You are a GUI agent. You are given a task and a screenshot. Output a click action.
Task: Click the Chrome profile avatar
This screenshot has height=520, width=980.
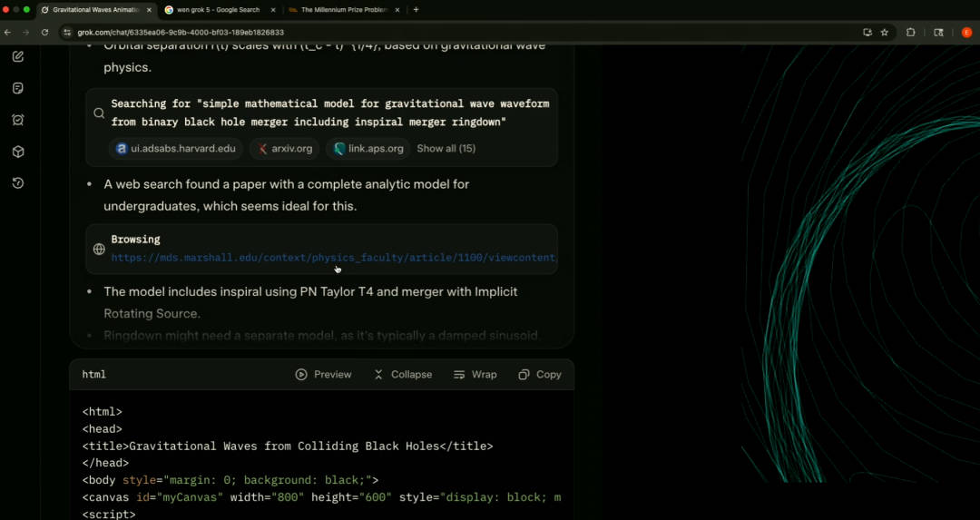(x=966, y=33)
